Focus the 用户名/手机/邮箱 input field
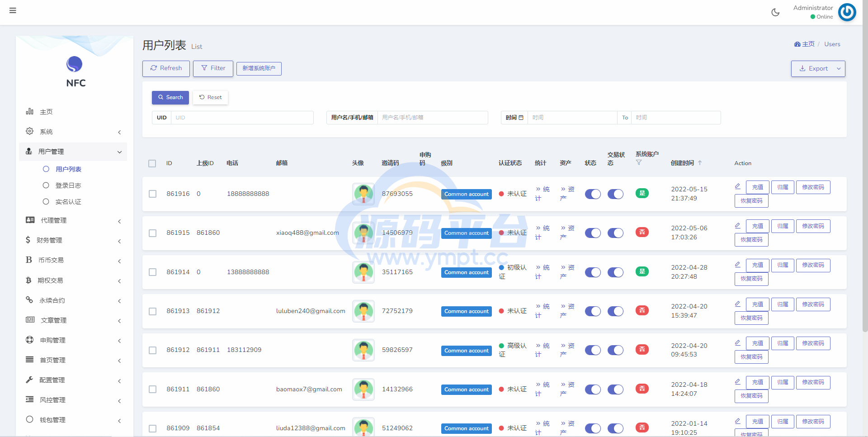The image size is (868, 437). point(433,118)
